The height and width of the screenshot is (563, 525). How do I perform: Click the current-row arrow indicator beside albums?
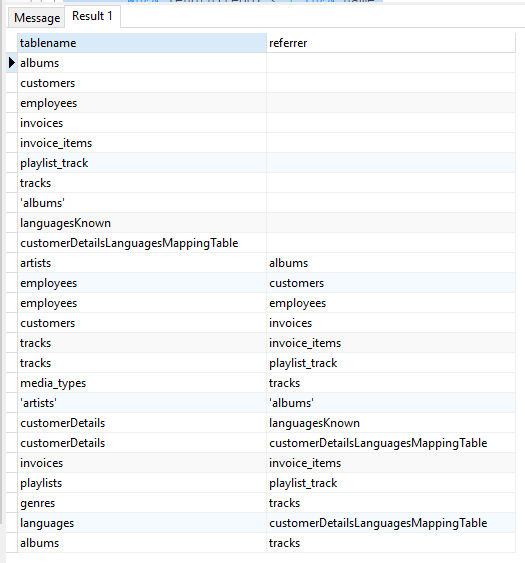[x=11, y=63]
